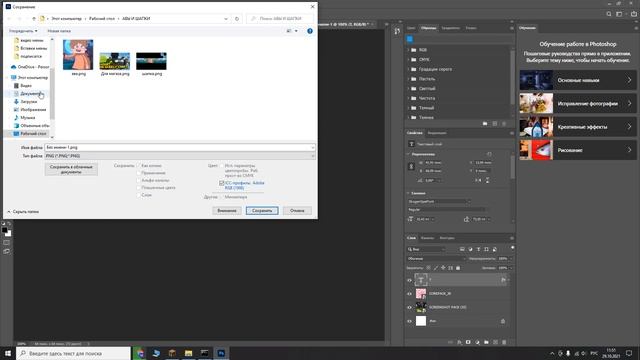Viewport: 640px width, 360px height.
Task: Uncheck the ICC-профиль checkbox
Action: point(222,183)
